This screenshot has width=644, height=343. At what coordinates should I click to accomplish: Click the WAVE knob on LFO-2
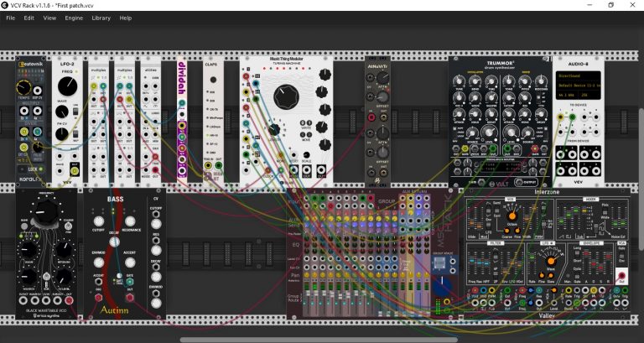[61, 112]
